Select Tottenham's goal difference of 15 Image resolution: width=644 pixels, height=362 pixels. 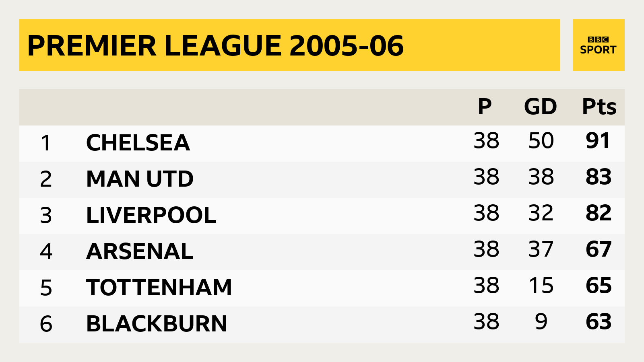[x=541, y=286]
